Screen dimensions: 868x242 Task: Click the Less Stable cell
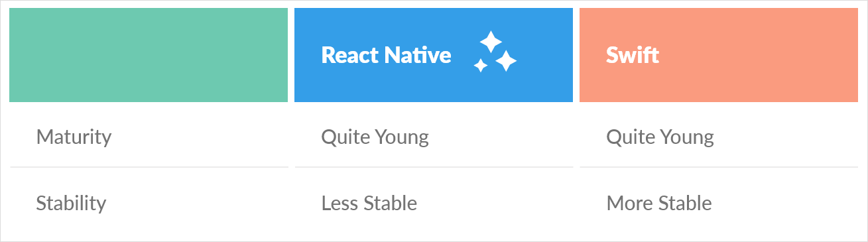coord(369,203)
